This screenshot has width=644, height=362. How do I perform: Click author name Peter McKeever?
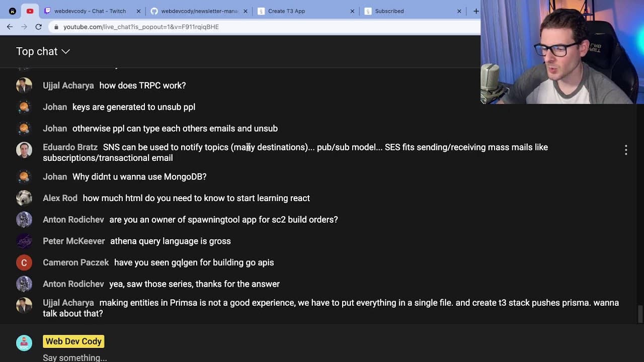point(74,241)
